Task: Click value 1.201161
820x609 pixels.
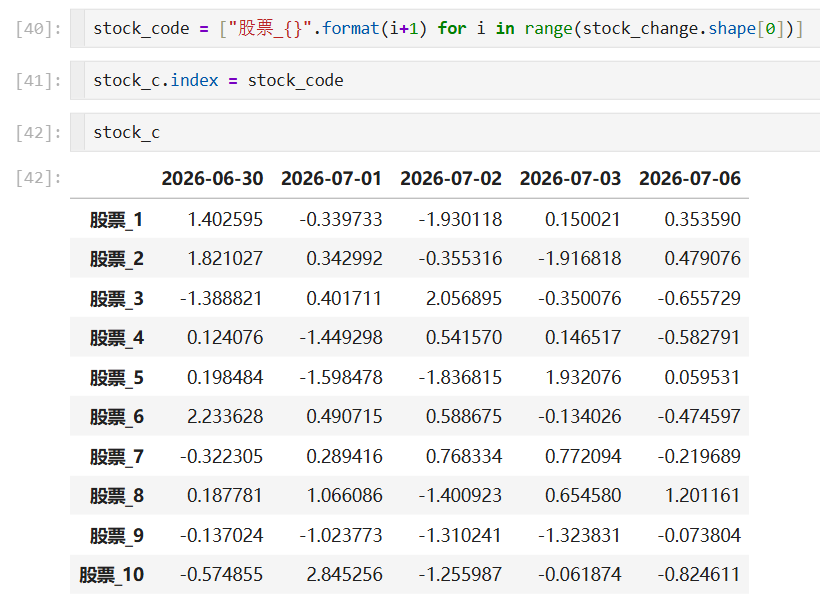Action: [x=702, y=496]
